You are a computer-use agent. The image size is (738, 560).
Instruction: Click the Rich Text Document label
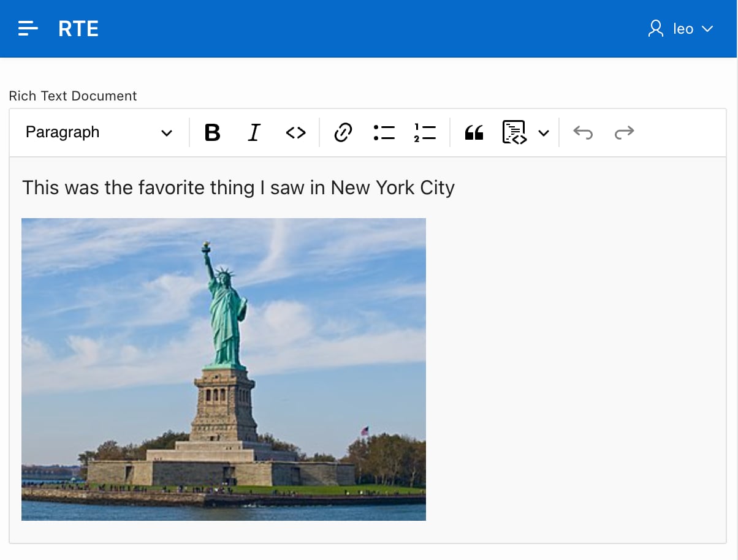[73, 96]
